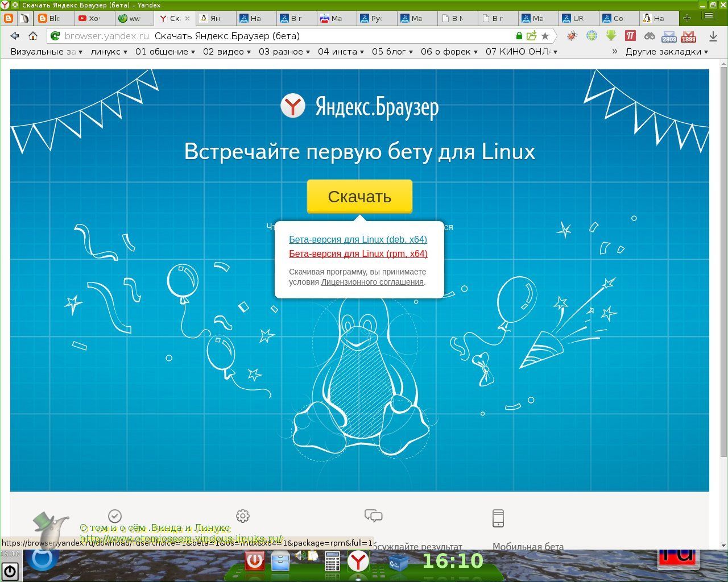Viewport: 728px width, 582px height.
Task: Expand the '03 разное' bookmarks folder
Action: click(x=284, y=52)
